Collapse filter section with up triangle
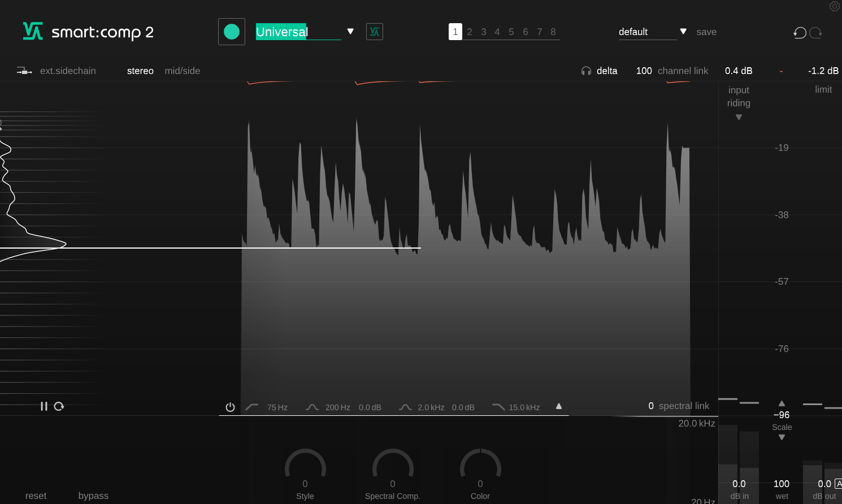Image resolution: width=842 pixels, height=504 pixels. coord(559,406)
